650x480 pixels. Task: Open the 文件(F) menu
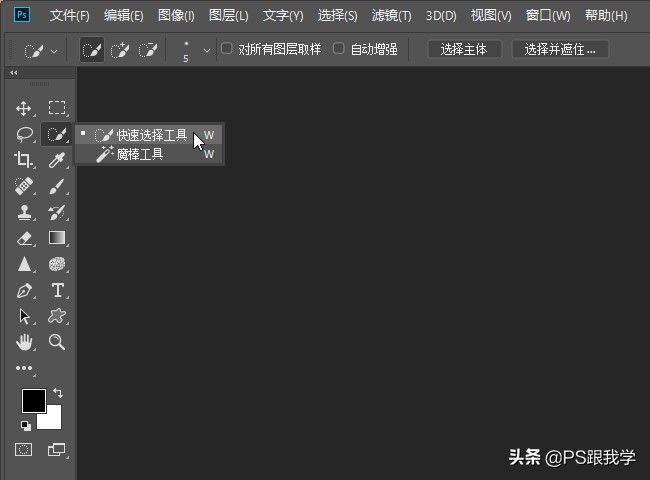click(x=70, y=16)
